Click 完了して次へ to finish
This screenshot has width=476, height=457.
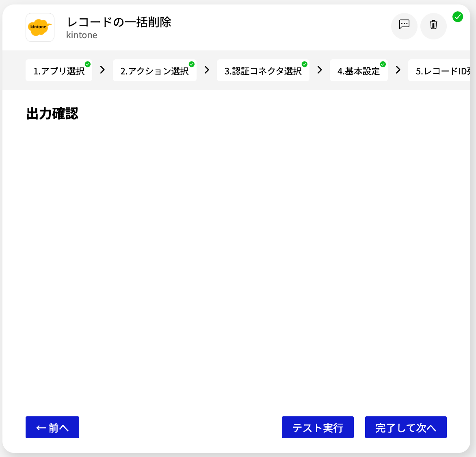click(x=406, y=427)
